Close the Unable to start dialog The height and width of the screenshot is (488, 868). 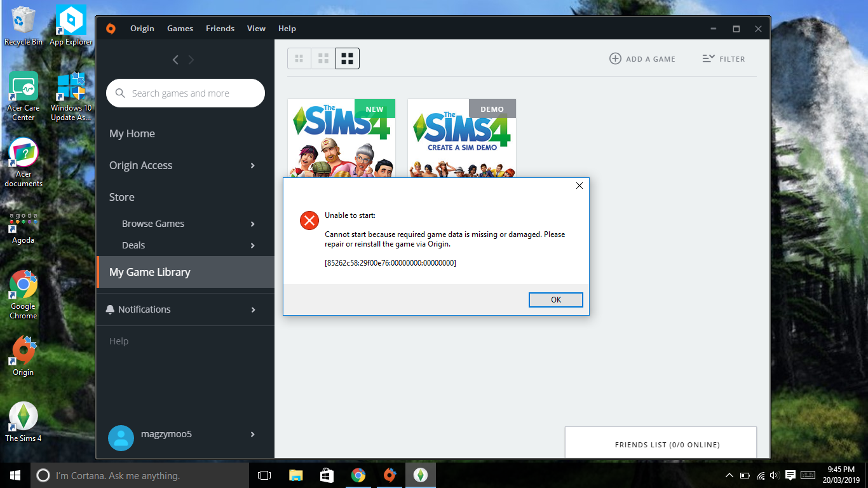click(579, 186)
